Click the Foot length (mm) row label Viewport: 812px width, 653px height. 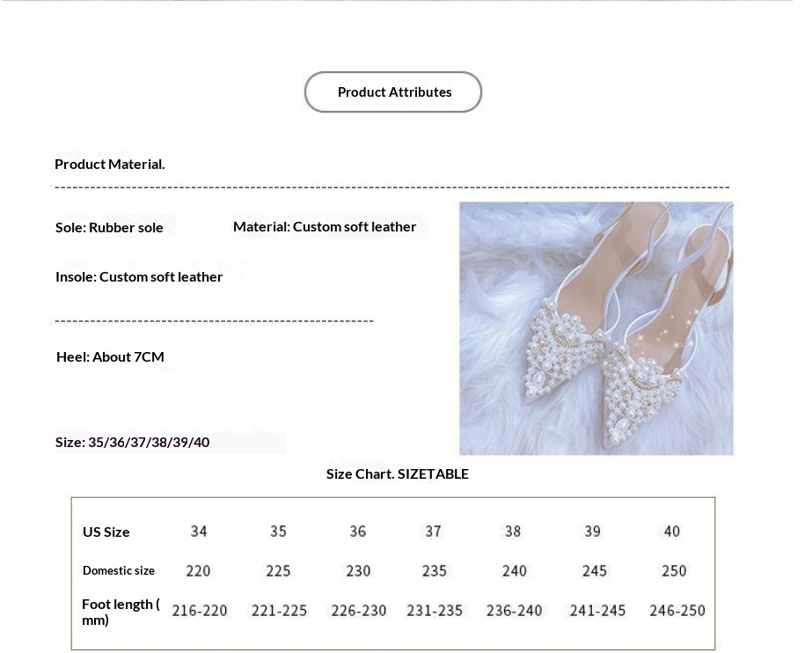pos(121,612)
